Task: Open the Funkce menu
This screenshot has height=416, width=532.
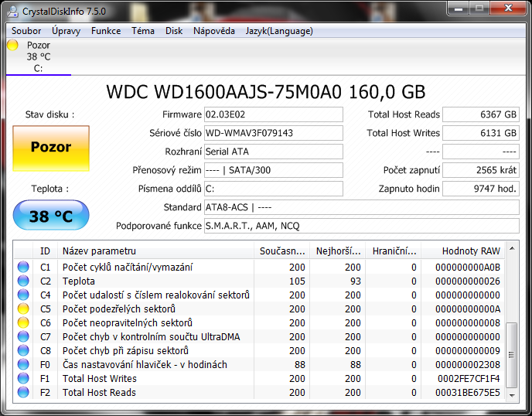Action: 106,31
